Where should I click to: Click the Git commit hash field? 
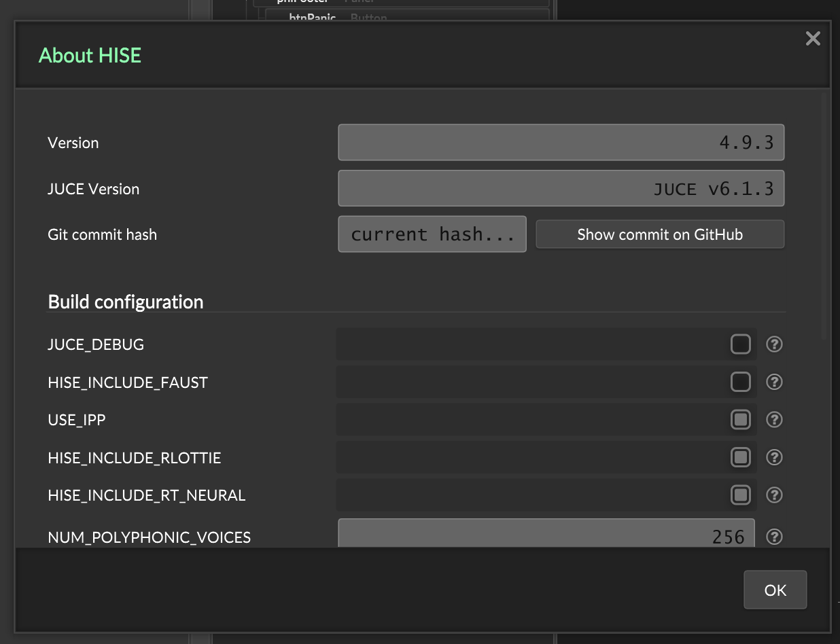[432, 234]
